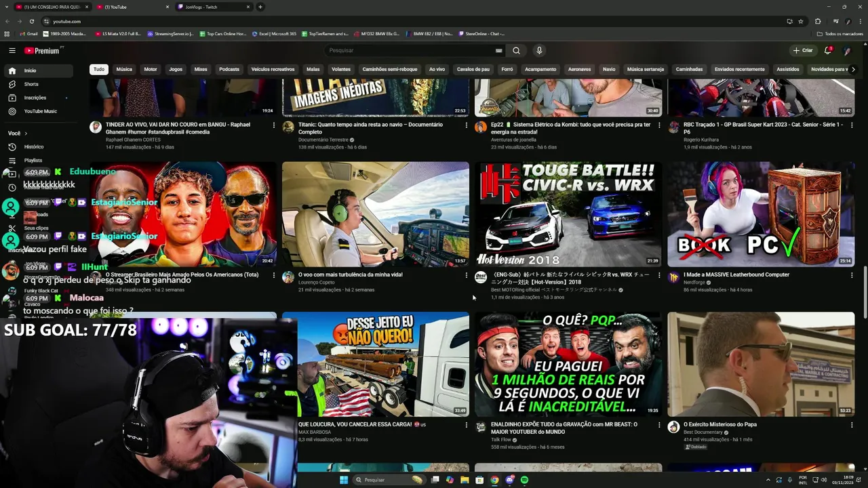
Task: Open Discord from the taskbar
Action: (x=509, y=480)
